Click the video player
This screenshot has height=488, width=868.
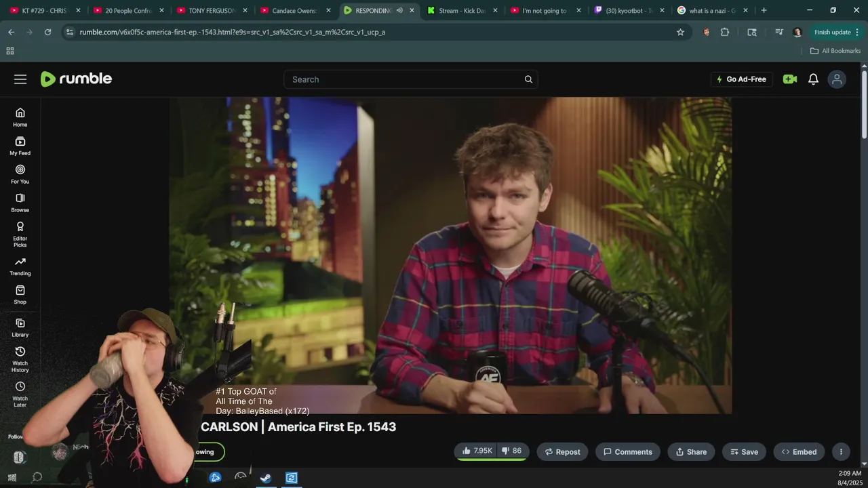click(450, 256)
